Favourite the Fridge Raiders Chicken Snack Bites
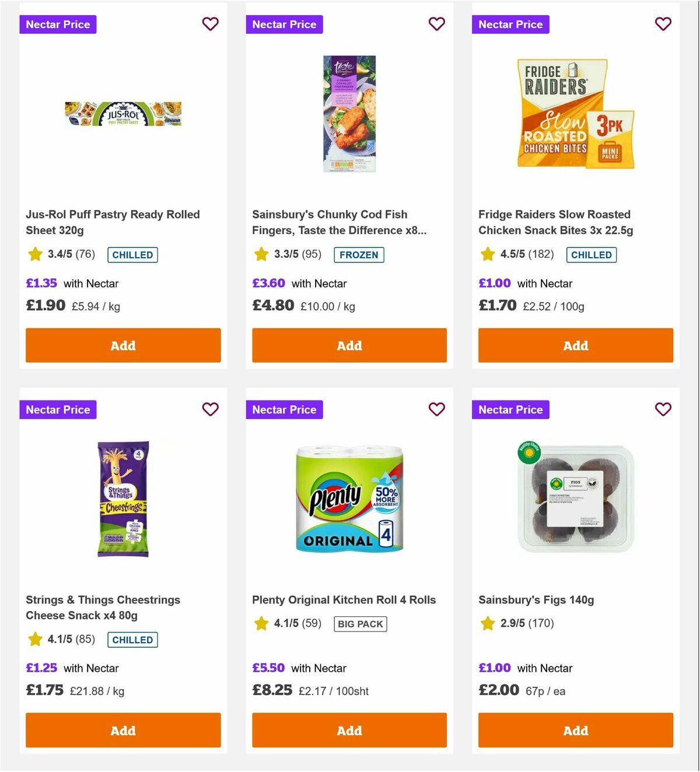 tap(663, 24)
